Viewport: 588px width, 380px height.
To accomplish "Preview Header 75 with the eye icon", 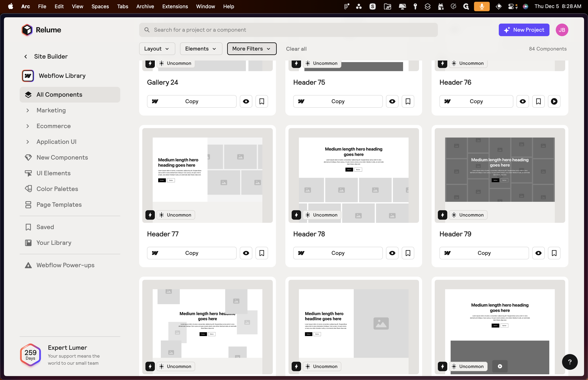I will tap(392, 101).
